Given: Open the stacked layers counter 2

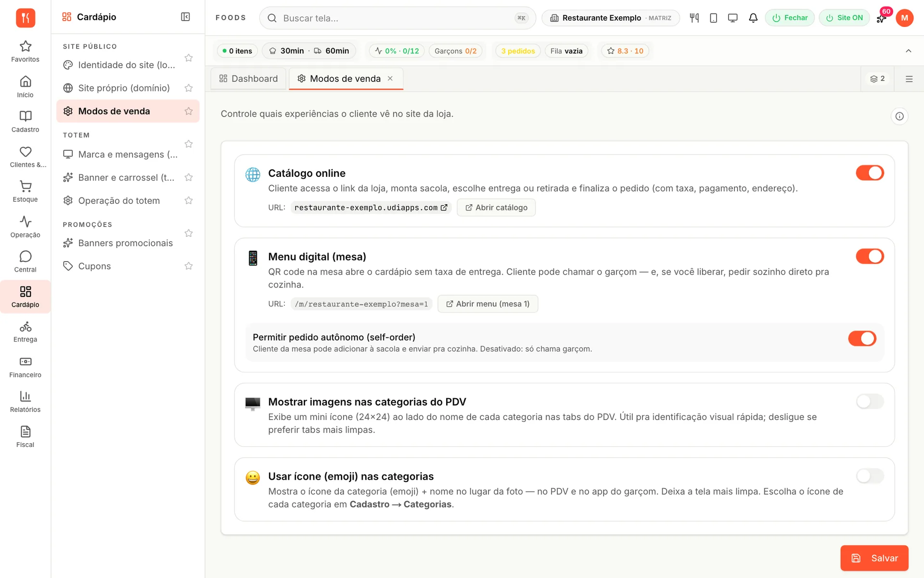Looking at the screenshot, I should click(877, 79).
